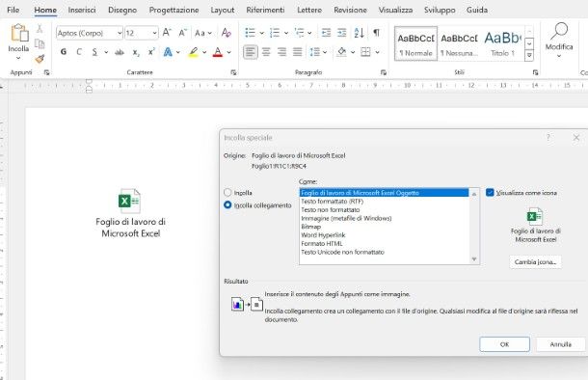
Task: Open font size dropdown
Action: (x=154, y=33)
